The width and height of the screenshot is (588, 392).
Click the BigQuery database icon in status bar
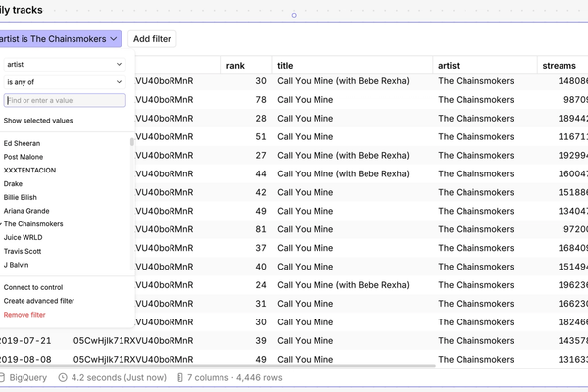[x=2, y=377]
